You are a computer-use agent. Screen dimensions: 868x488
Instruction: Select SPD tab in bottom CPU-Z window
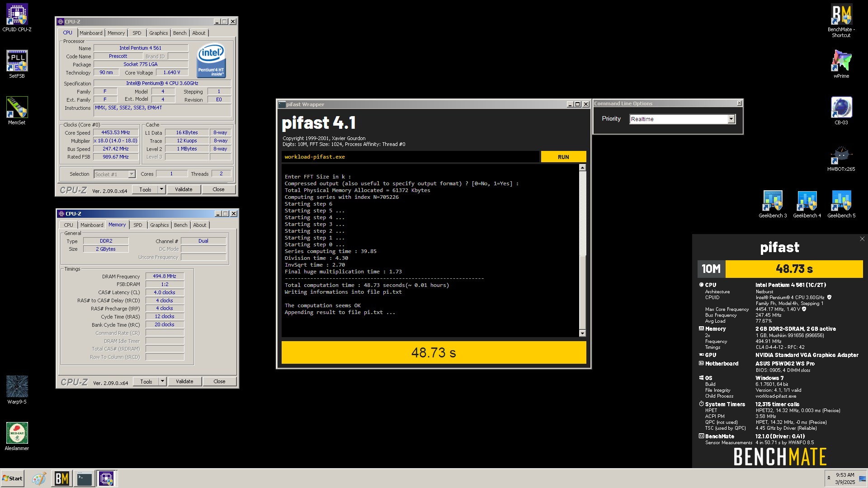[138, 225]
